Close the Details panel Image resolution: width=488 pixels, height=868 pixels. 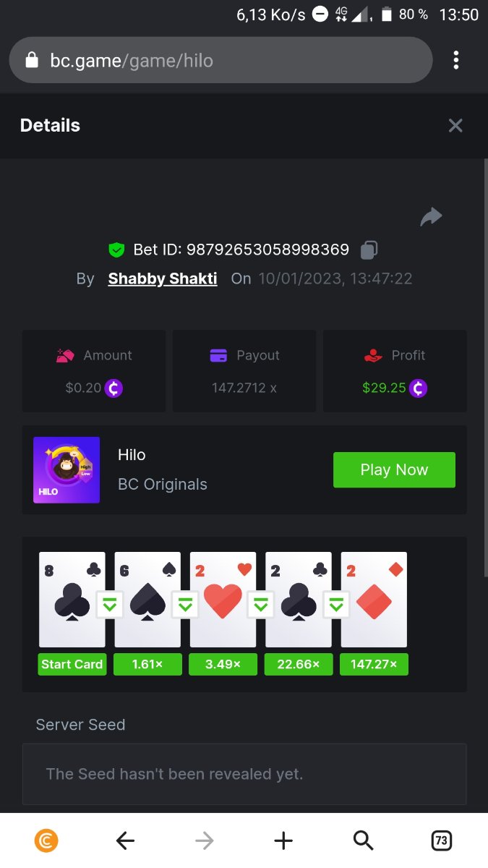pos(455,126)
